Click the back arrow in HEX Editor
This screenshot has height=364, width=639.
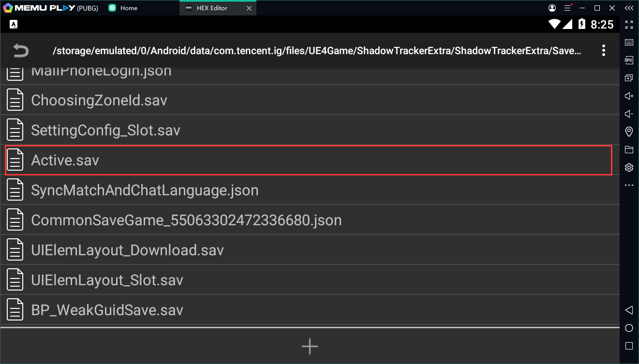21,51
